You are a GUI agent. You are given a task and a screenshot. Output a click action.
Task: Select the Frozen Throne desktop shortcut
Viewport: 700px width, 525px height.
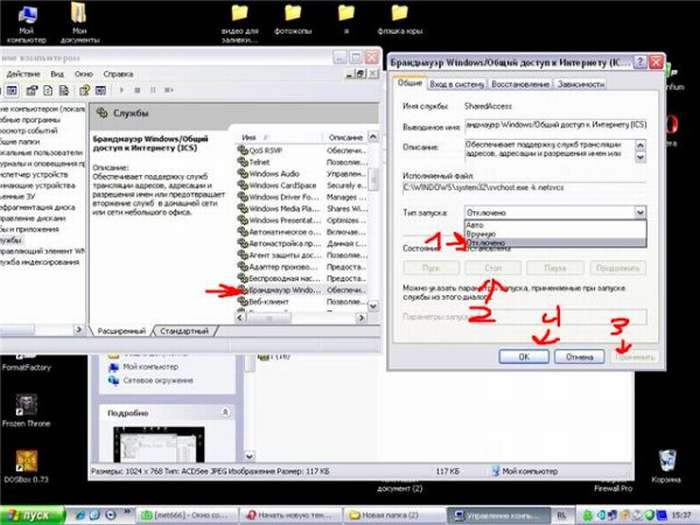[x=26, y=411]
